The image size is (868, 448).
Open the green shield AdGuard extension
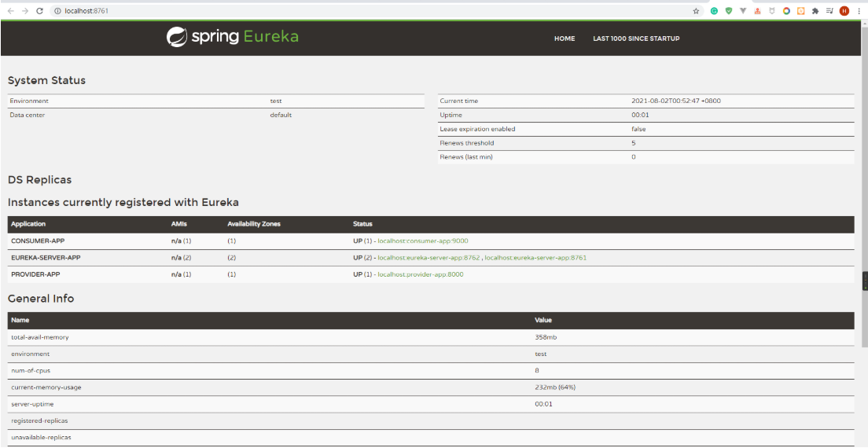[729, 11]
